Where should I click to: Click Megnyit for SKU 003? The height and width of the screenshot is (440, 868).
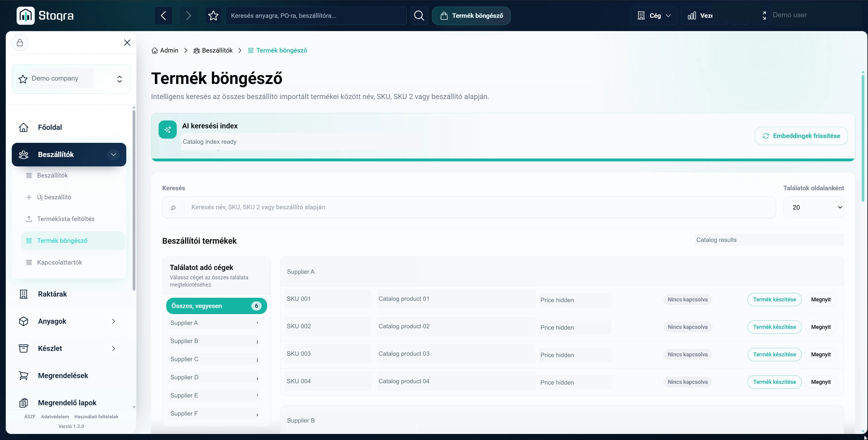tap(821, 355)
